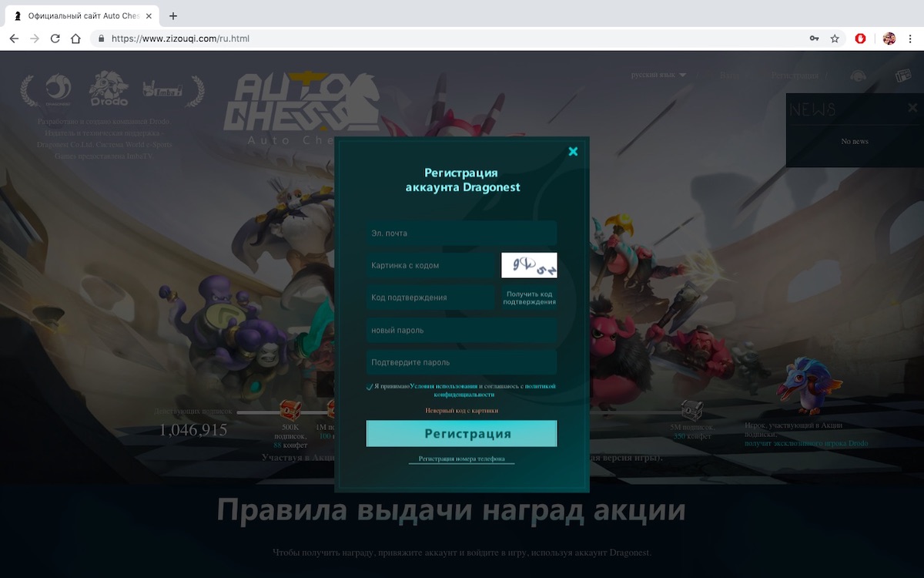Click the Dragonest logo
This screenshot has height=578, width=924.
(x=58, y=89)
